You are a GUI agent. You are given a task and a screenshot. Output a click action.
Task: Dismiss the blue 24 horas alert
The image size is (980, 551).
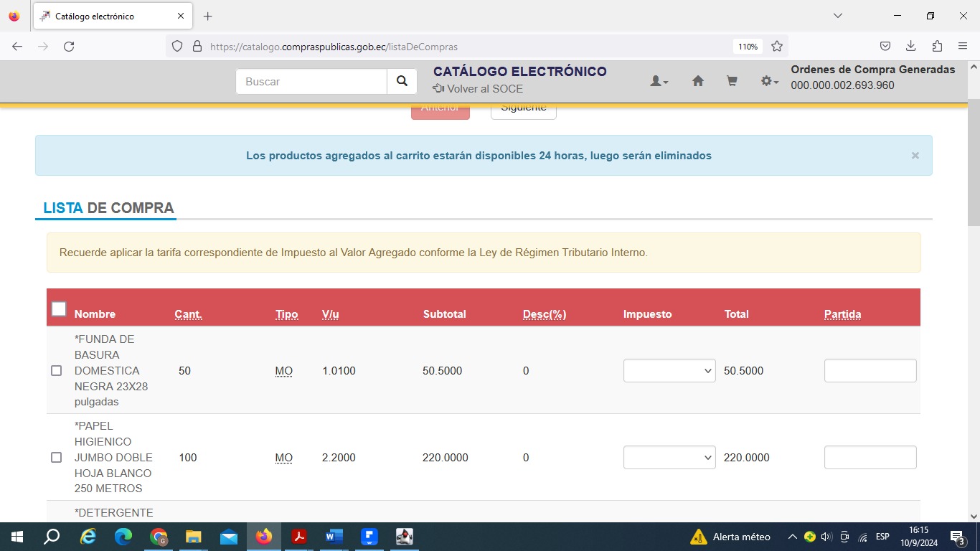[x=915, y=156]
